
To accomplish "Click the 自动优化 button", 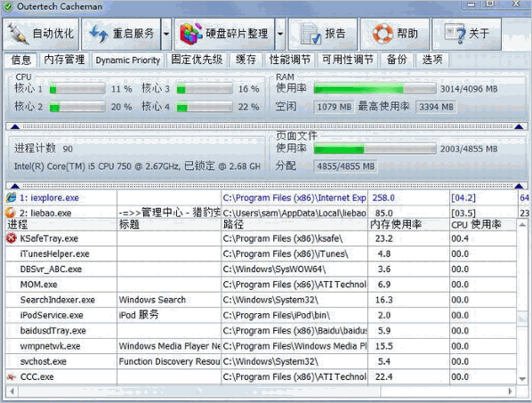I will click(41, 34).
